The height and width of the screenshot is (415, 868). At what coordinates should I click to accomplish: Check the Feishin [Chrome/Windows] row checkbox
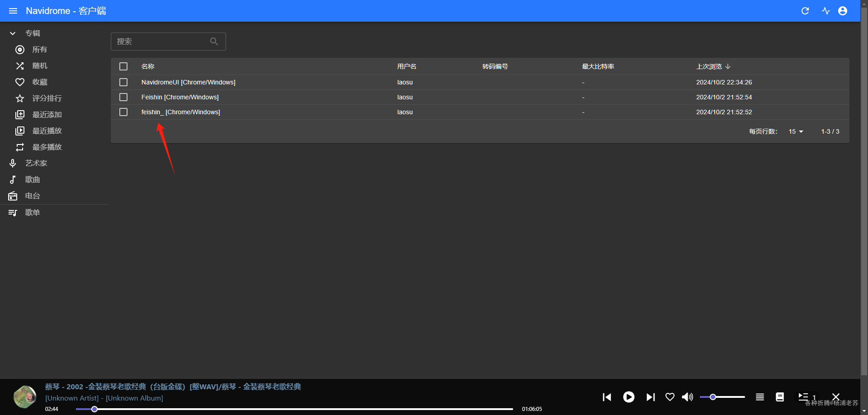[x=123, y=97]
